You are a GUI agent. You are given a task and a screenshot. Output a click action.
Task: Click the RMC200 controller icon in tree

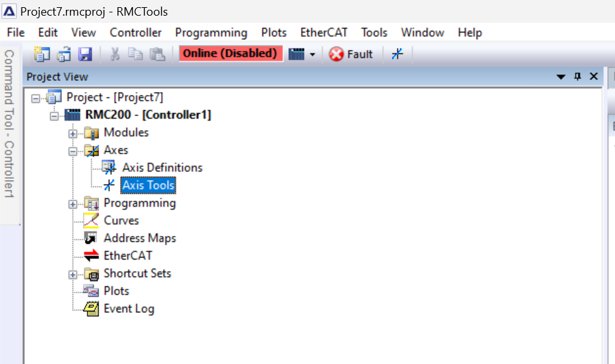point(72,115)
